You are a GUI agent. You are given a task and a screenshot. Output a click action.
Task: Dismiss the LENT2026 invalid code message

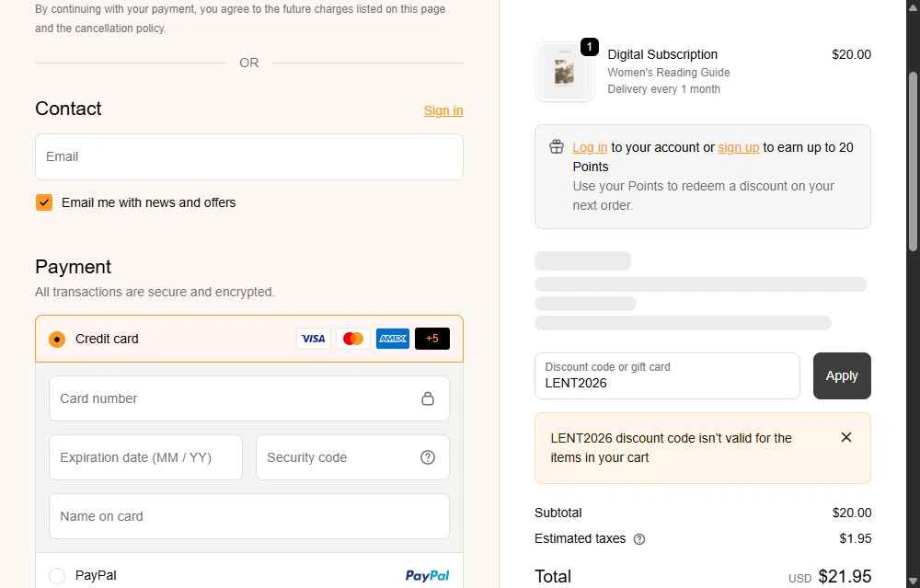(846, 437)
